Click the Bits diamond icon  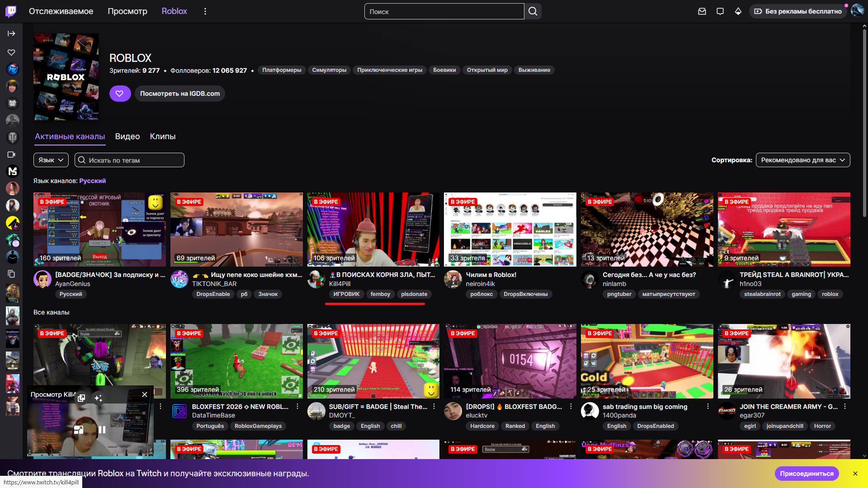[738, 11]
